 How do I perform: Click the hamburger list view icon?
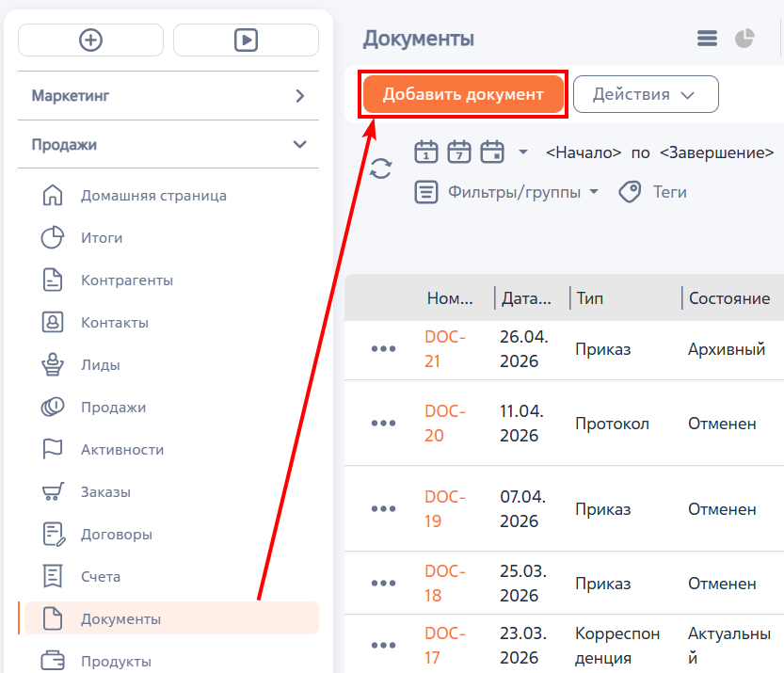[x=707, y=38]
